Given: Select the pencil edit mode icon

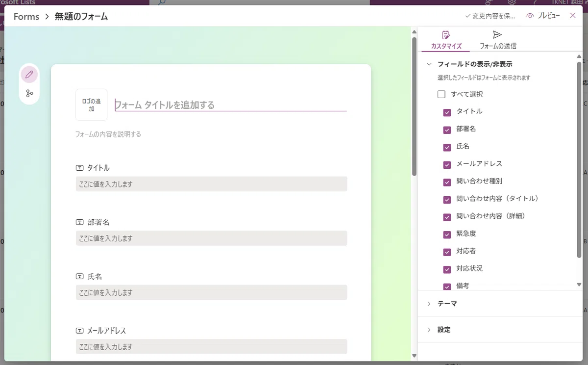Looking at the screenshot, I should click(x=29, y=75).
